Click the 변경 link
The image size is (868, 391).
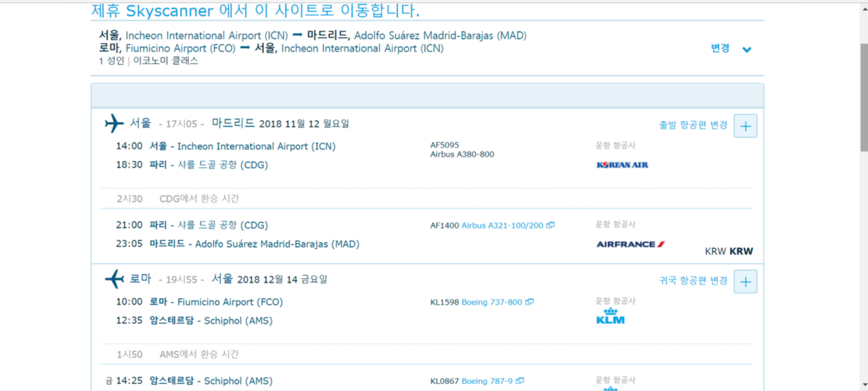click(x=720, y=49)
